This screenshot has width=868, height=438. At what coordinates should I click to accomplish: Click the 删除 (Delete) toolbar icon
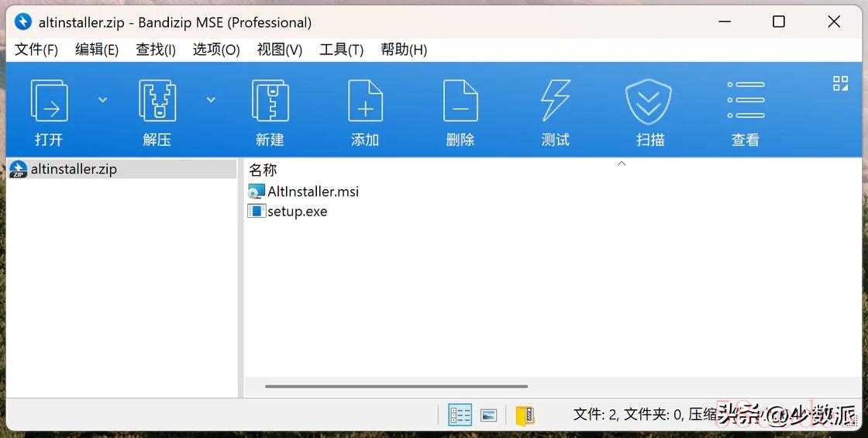coord(460,102)
